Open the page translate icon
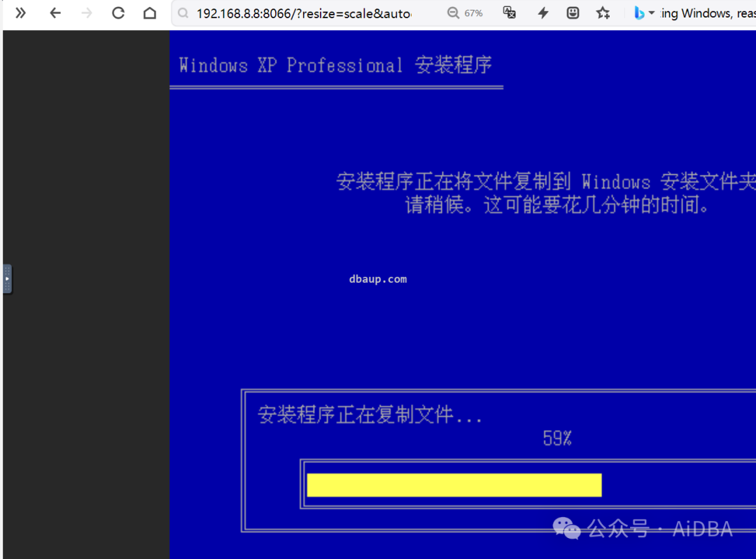The image size is (756, 559). (509, 13)
